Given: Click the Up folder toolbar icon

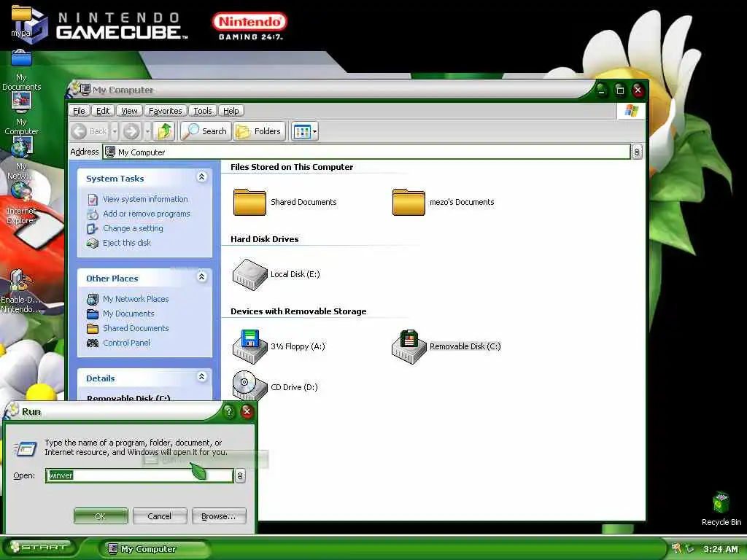Looking at the screenshot, I should 165,131.
